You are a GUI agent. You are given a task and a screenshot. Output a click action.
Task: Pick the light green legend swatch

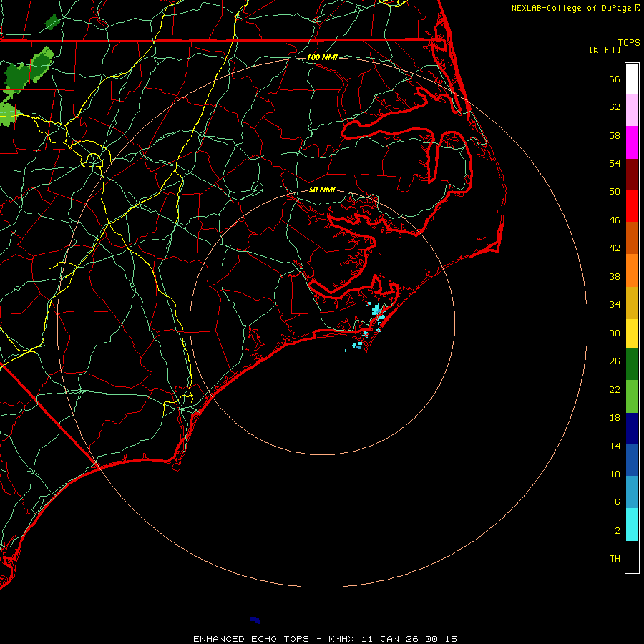[632, 396]
